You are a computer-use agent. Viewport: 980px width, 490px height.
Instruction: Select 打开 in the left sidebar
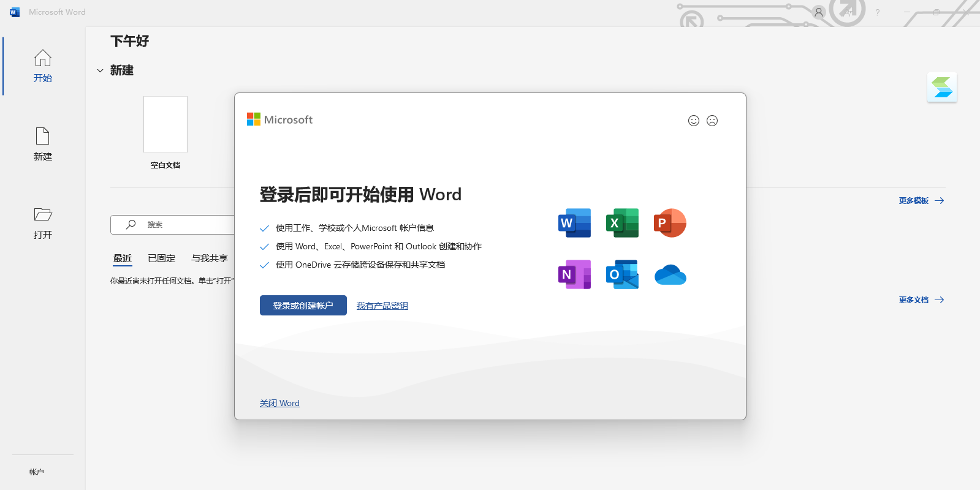coord(43,222)
